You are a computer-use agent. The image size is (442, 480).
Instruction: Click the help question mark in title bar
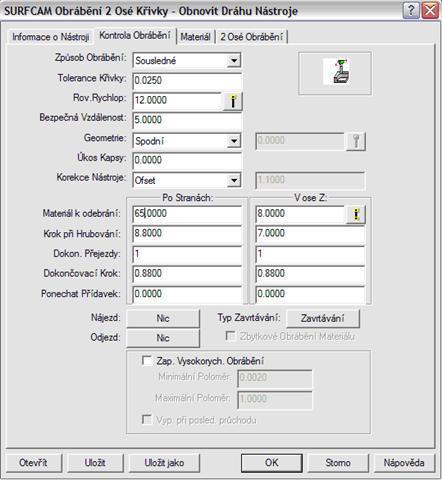(x=411, y=11)
